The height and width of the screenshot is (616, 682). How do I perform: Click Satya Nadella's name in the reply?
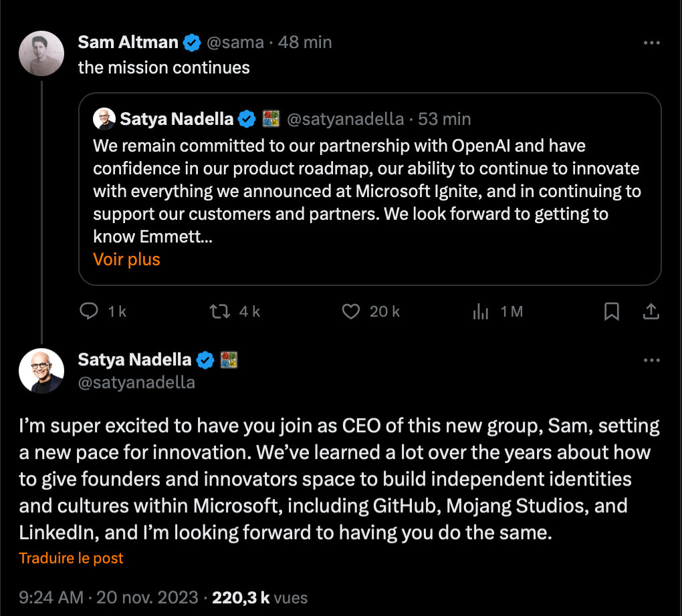click(x=134, y=359)
